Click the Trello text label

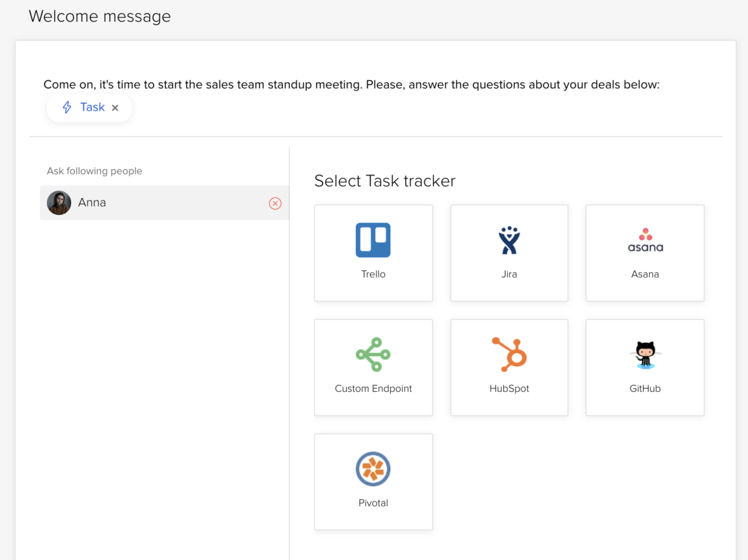click(x=373, y=274)
